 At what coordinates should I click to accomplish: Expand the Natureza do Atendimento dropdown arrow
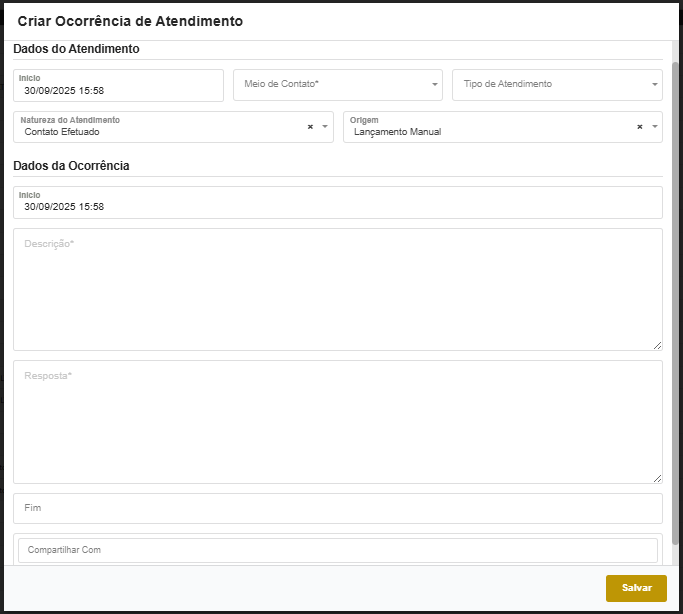pos(325,127)
